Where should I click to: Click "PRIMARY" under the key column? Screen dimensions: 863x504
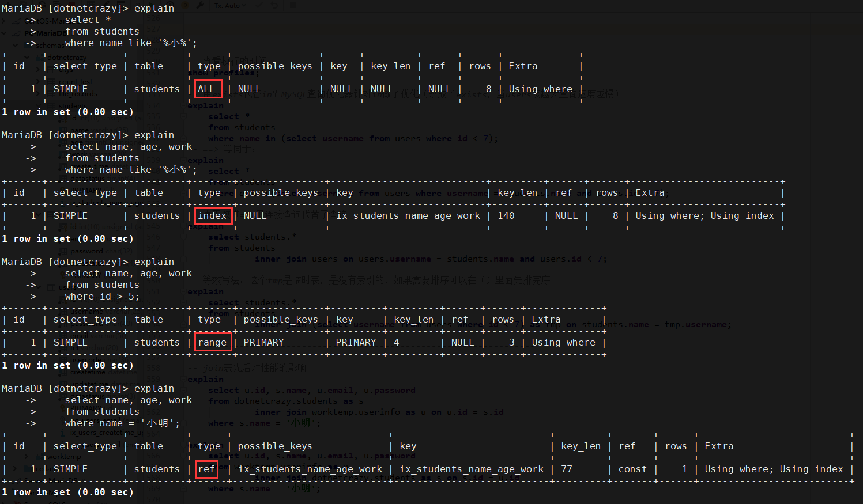(x=356, y=343)
